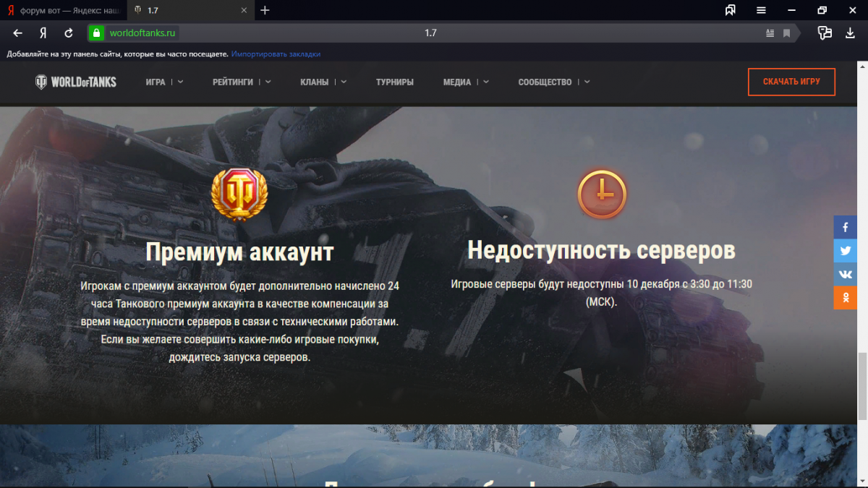Open a new tab with the plus button

(x=265, y=10)
